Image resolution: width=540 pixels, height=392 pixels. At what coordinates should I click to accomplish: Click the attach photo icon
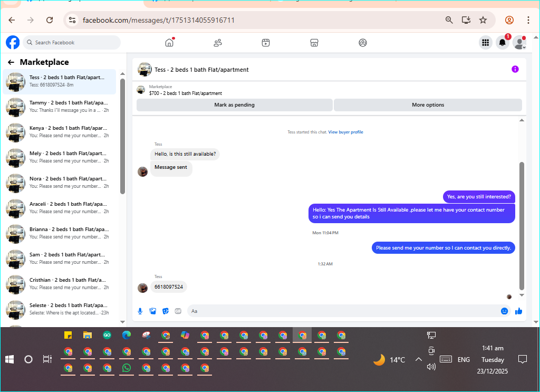152,311
